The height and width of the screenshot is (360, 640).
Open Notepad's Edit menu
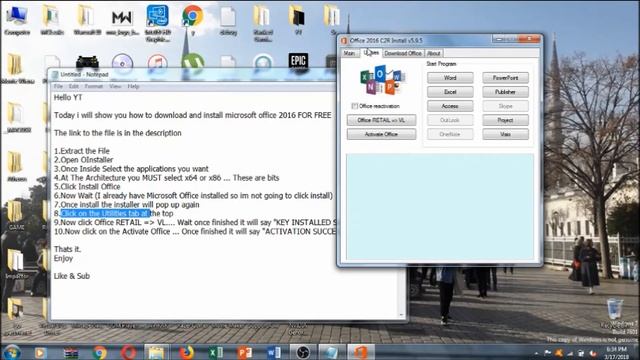pyautogui.click(x=73, y=87)
